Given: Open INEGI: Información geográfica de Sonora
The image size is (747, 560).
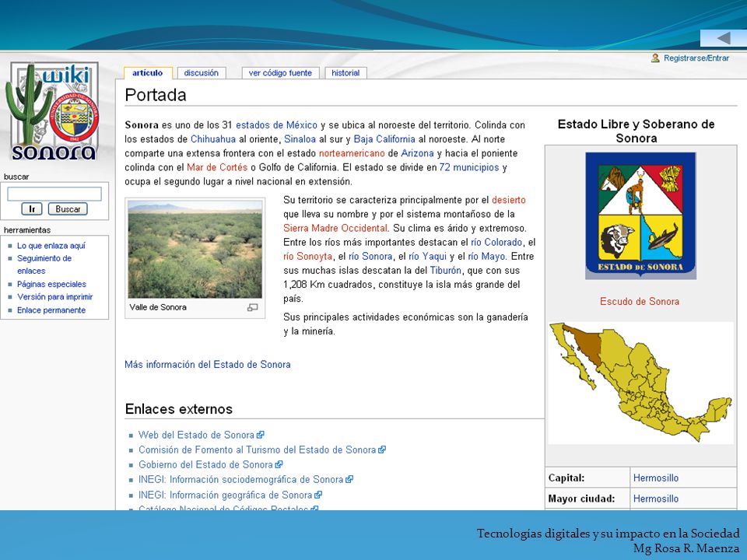Looking at the screenshot, I should point(225,495).
